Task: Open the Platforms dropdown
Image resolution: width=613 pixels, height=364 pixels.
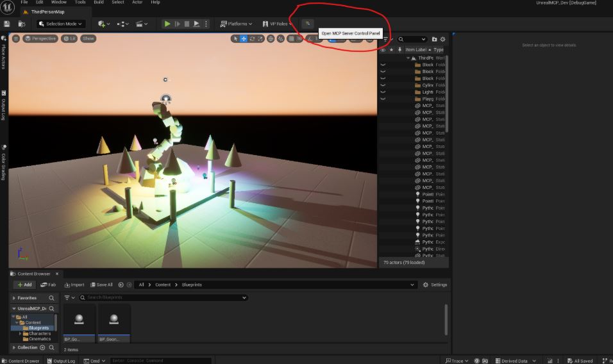Action: pyautogui.click(x=236, y=24)
